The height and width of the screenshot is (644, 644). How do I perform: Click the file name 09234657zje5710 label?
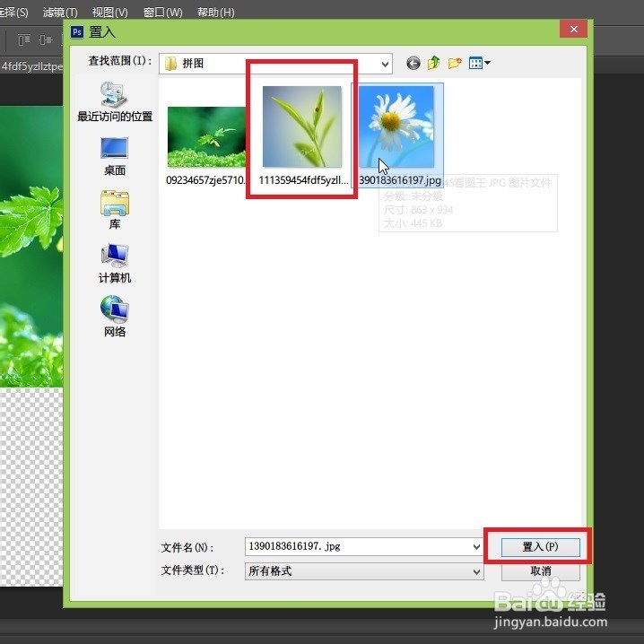click(206, 180)
